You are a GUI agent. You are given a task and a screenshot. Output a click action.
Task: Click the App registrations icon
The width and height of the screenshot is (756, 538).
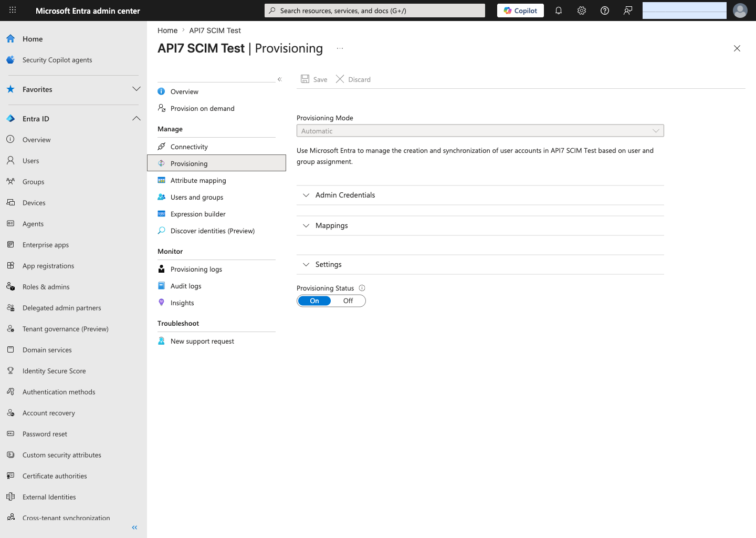(x=10, y=265)
